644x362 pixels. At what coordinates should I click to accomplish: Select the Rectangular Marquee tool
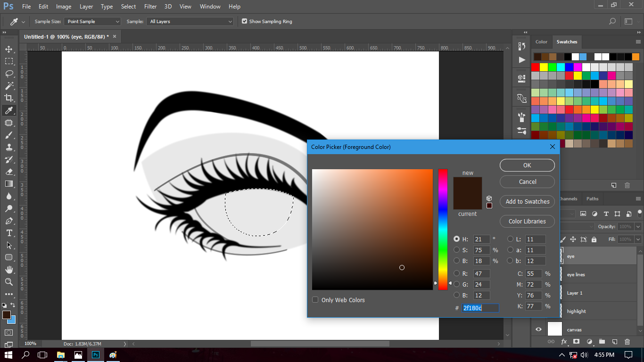(9, 61)
